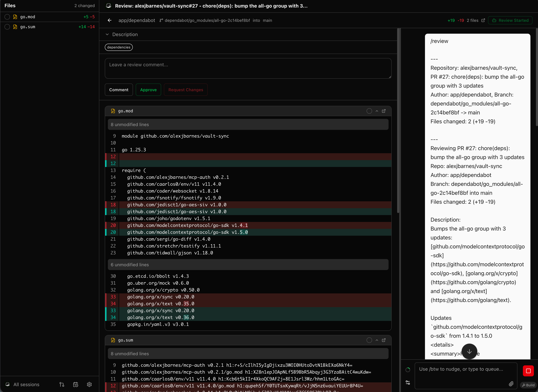
Task: Jump to the latest message with the down-arrow button
Action: pyautogui.click(x=469, y=351)
